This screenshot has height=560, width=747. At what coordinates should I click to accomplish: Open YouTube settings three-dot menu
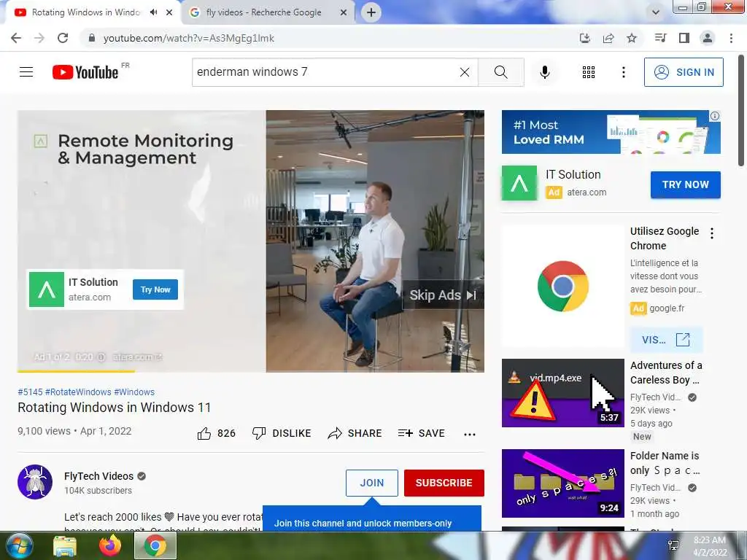pos(623,72)
